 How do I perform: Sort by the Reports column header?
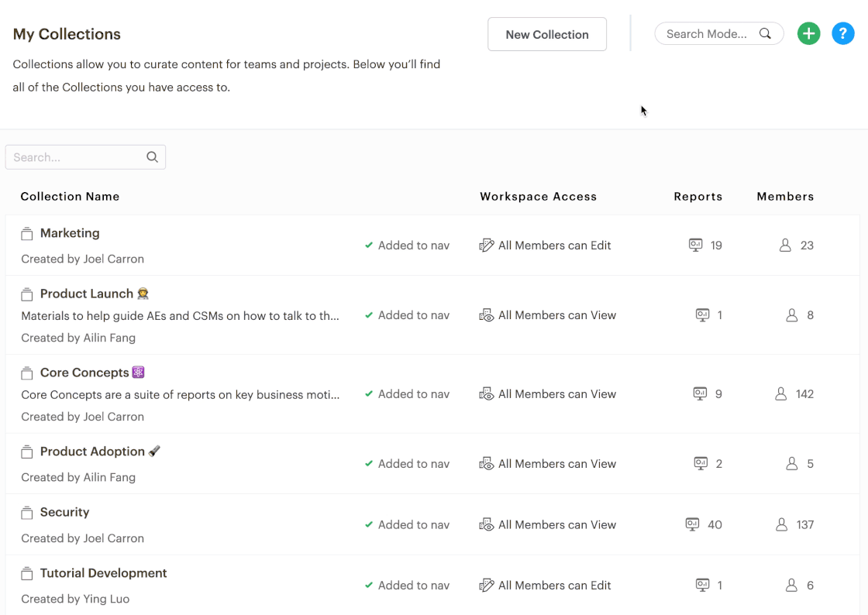(697, 196)
